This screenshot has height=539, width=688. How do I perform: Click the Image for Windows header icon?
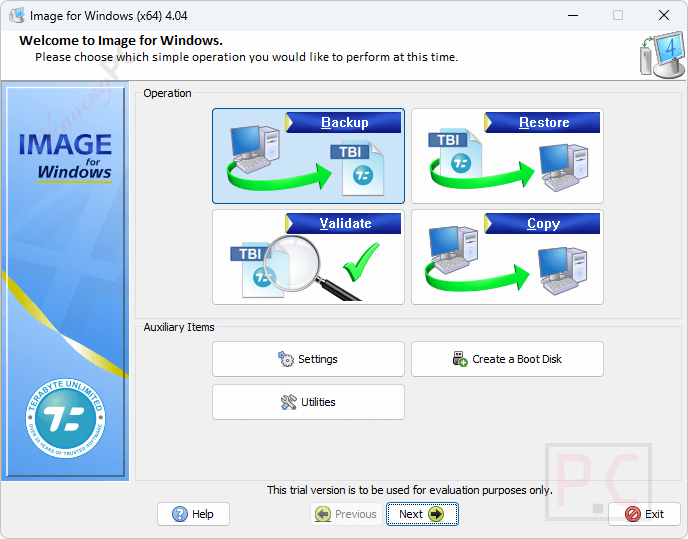click(662, 54)
